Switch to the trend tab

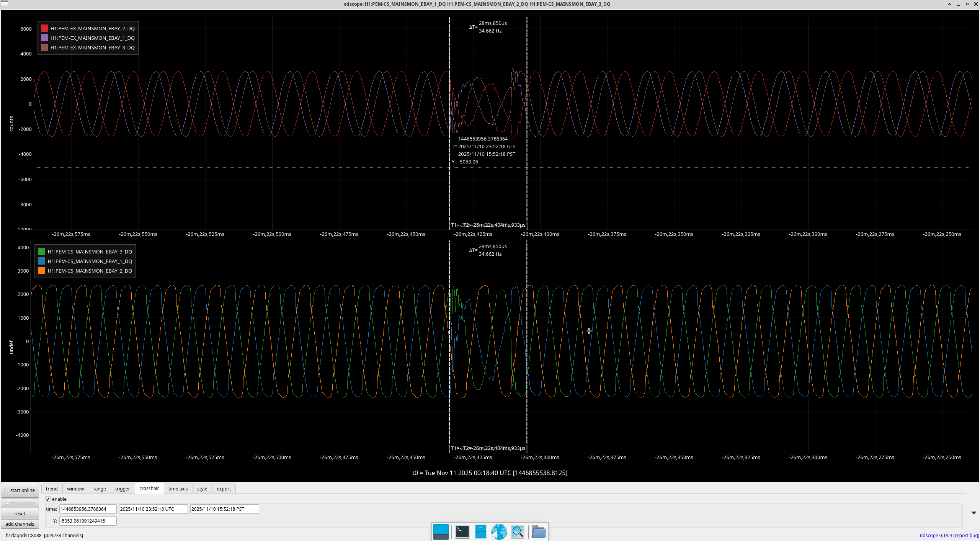pos(52,489)
